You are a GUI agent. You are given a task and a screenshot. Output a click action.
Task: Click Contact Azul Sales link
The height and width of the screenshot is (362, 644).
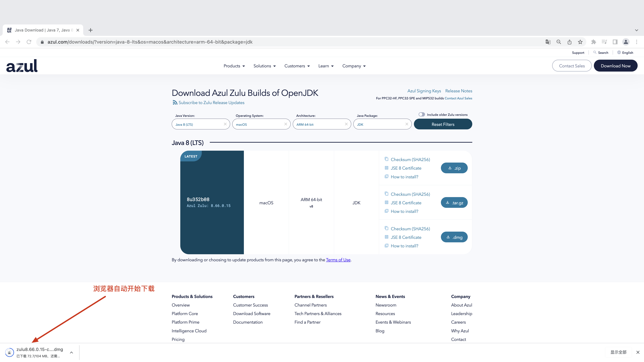458,98
